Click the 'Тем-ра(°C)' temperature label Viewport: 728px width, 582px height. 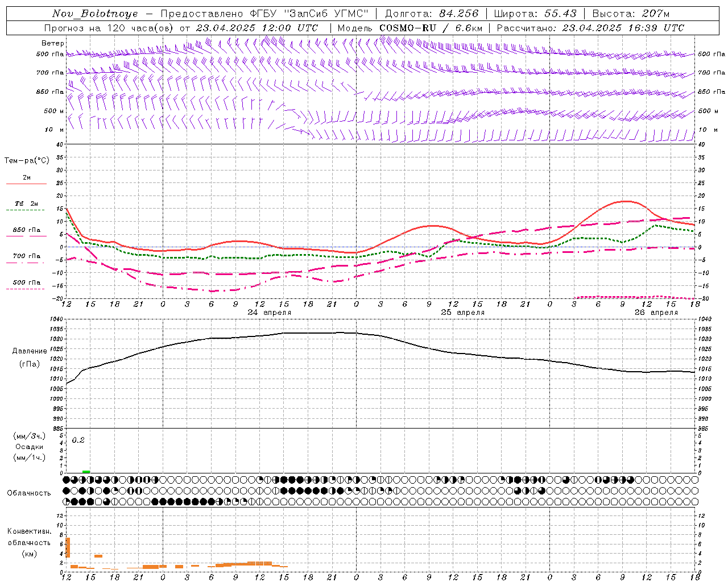point(27,161)
